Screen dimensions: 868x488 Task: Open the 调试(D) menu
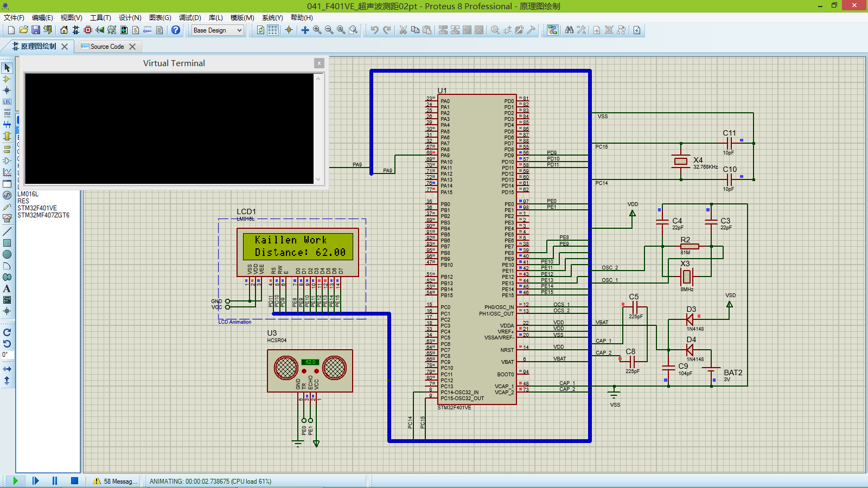coord(189,17)
